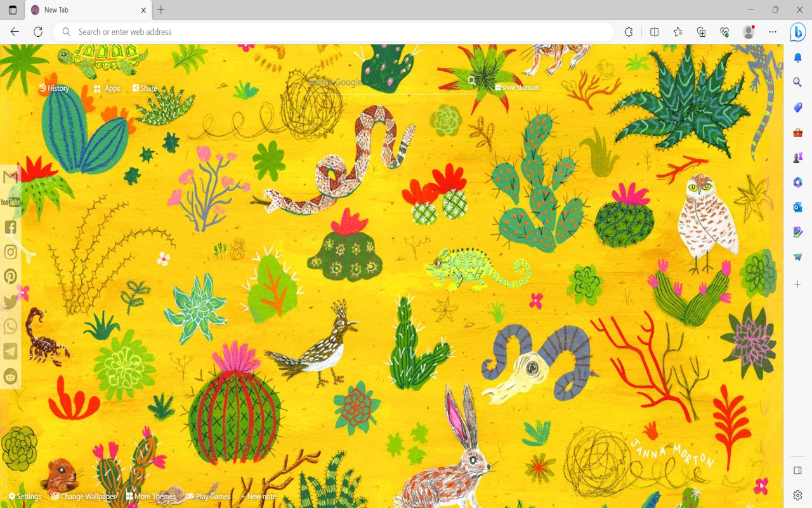Open the sidebar Microsoft 365 icon
Screen dimensions: 812x508
(798, 182)
